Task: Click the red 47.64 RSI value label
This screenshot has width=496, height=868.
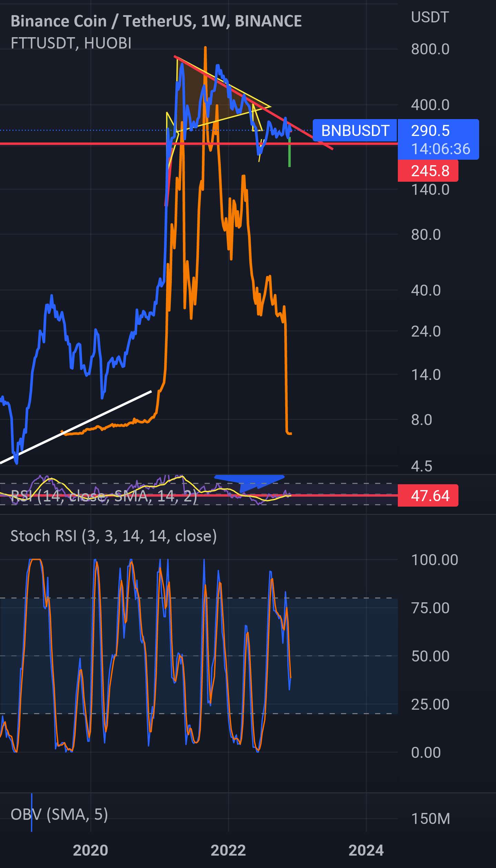Action: pyautogui.click(x=428, y=496)
